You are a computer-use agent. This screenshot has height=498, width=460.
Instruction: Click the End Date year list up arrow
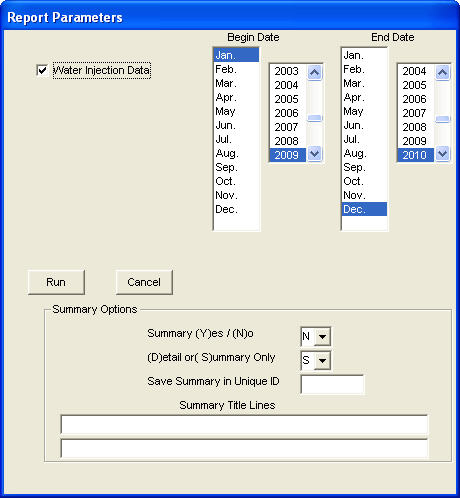click(x=442, y=72)
